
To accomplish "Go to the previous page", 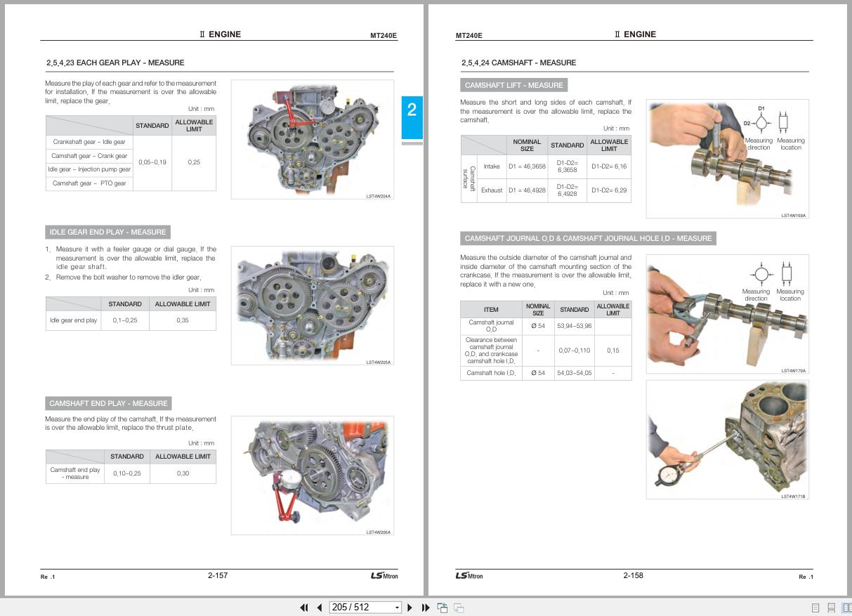I will 320,608.
